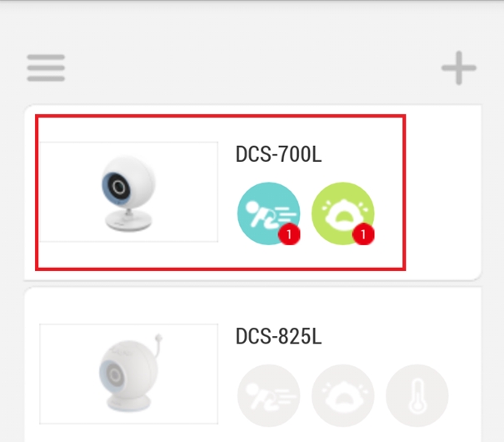Click the DCS-700L device name
The width and height of the screenshot is (504, 442).
click(x=278, y=154)
